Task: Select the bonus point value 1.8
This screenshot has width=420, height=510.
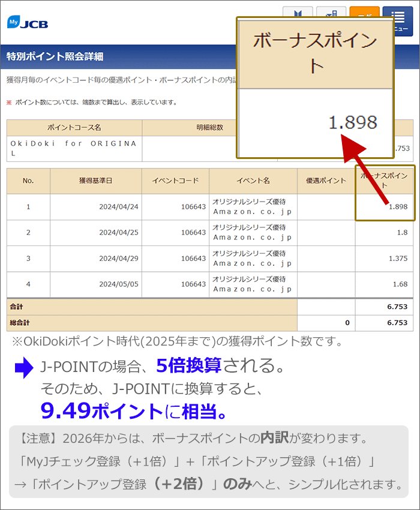Action: click(402, 233)
